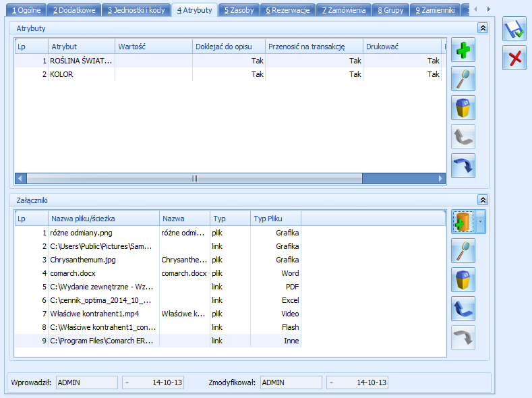Move attachment up with blue arrow icon
Viewport: 532px width, 398px height.
pyautogui.click(x=463, y=309)
